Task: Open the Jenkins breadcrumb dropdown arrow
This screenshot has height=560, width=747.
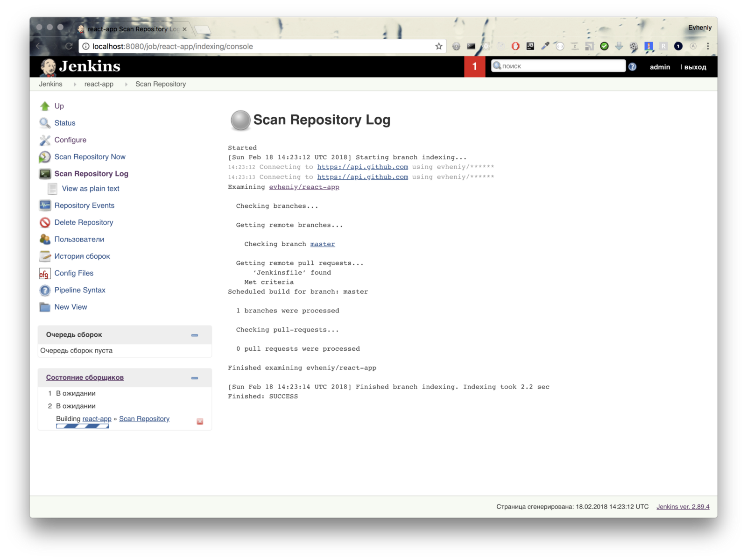Action: pos(75,85)
